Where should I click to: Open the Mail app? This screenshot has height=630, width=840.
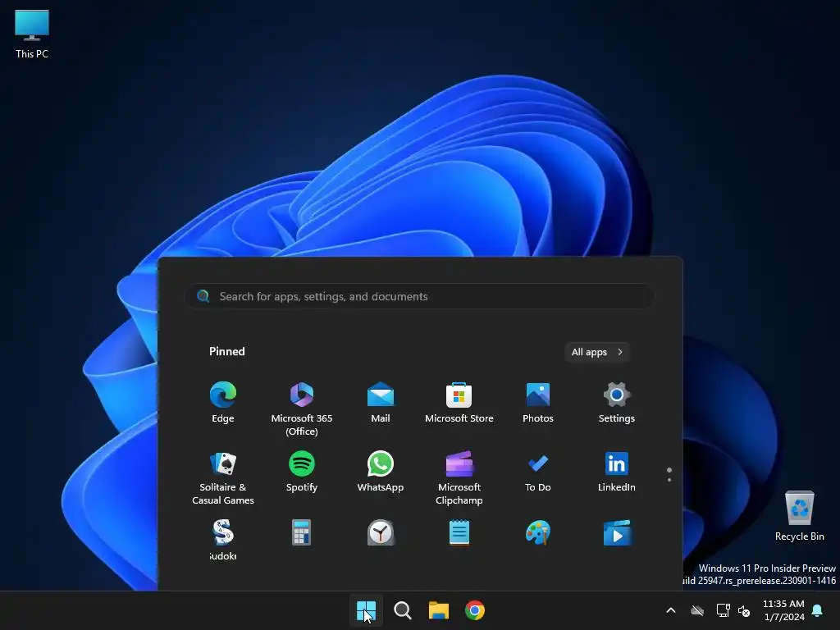[x=381, y=402]
